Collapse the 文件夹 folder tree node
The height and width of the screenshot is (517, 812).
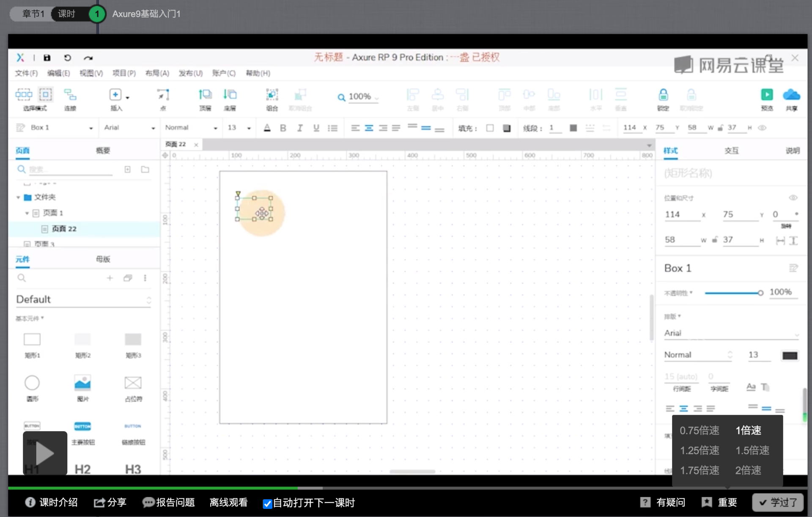[18, 197]
